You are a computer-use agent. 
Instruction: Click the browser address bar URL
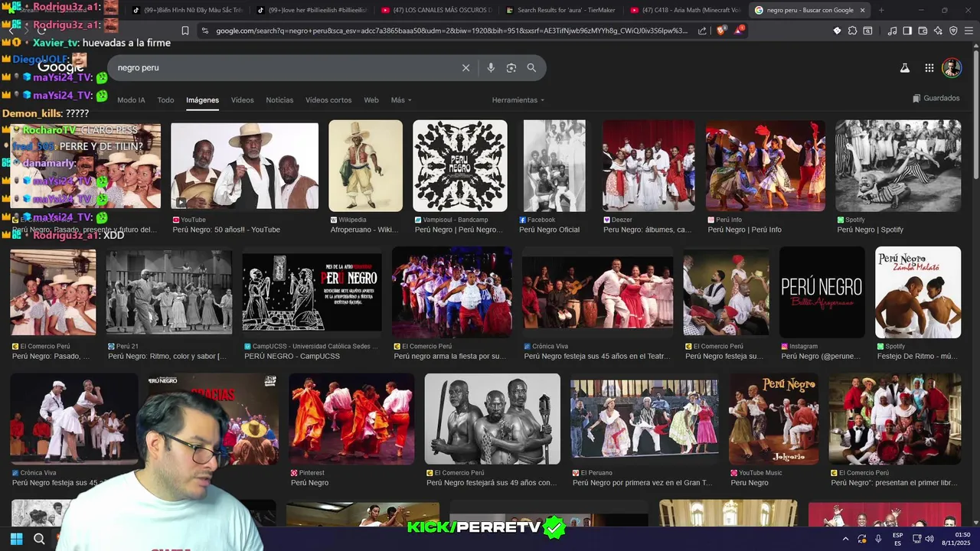pyautogui.click(x=452, y=31)
